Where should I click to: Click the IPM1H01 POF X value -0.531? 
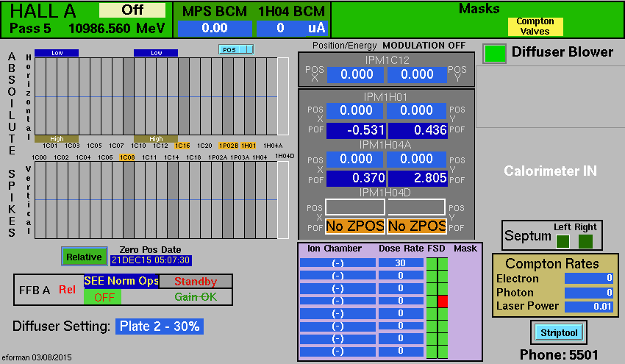356,130
